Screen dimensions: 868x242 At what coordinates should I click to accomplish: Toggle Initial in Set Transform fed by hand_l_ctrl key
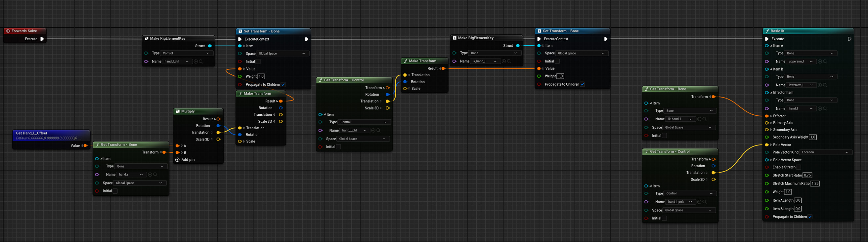(x=258, y=61)
